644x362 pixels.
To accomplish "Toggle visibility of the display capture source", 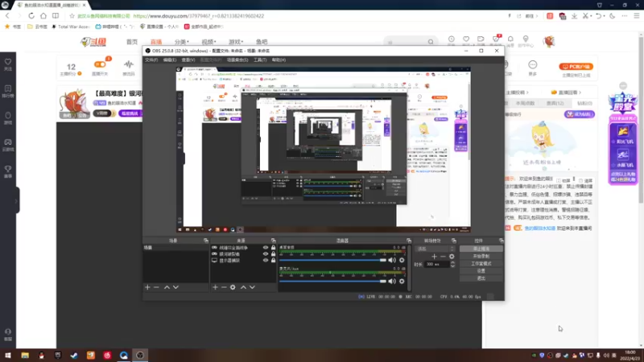I will pos(266,260).
